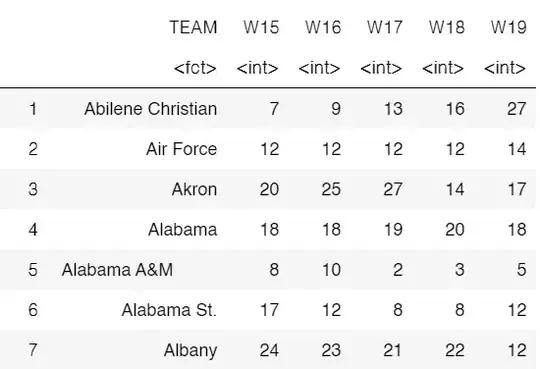Click the Abilene Christian team cell
Viewport: 540px width, 369px height.
click(151, 109)
